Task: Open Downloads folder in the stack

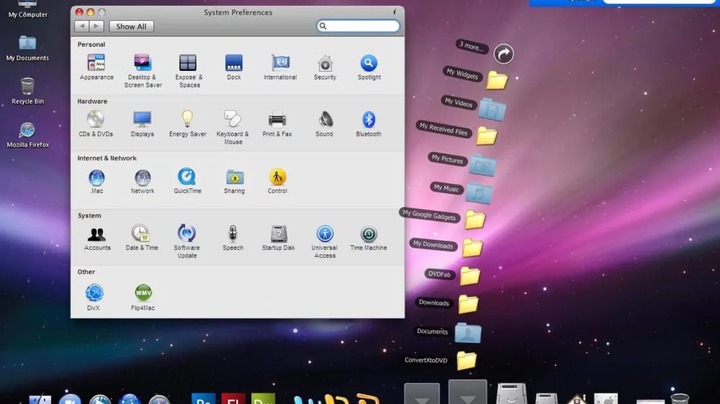Action: pos(468,304)
